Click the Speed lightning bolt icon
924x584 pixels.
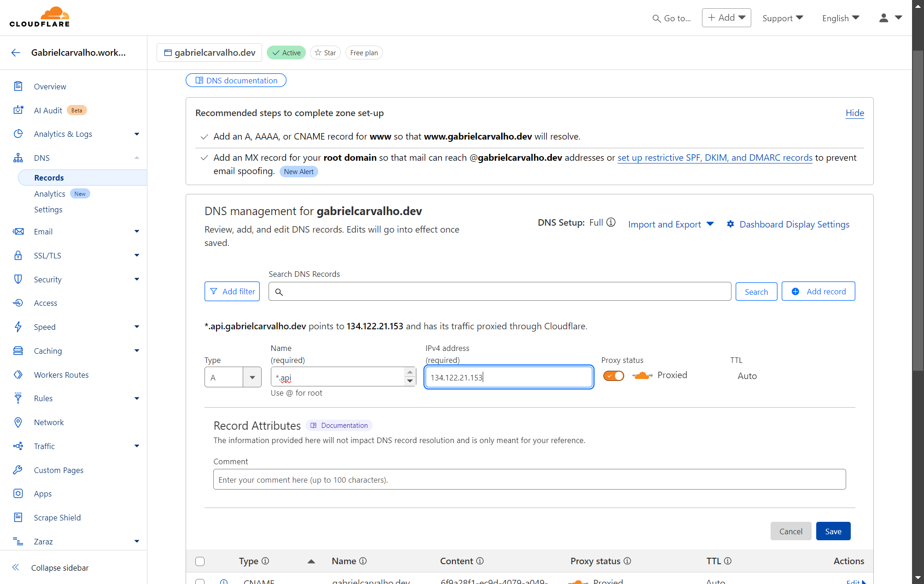(x=18, y=327)
